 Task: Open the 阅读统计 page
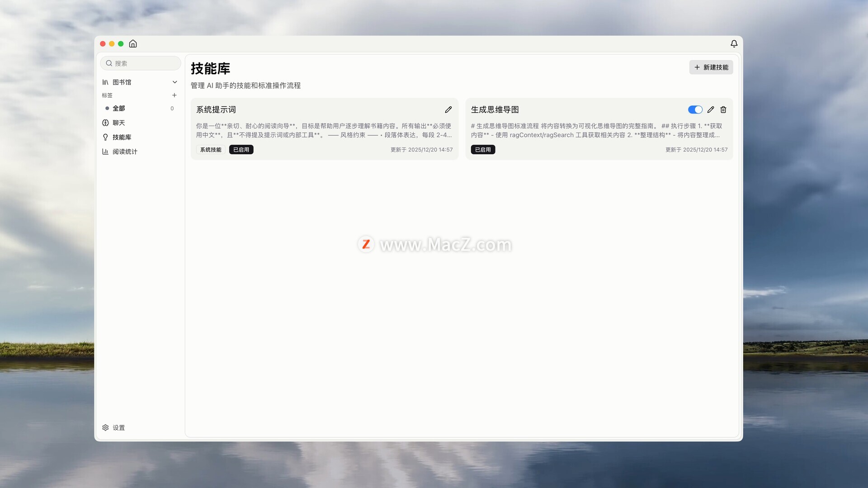coord(125,152)
